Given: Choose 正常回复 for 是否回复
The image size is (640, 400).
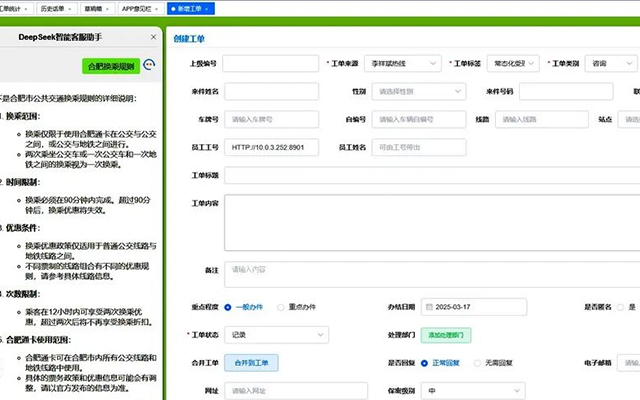Looking at the screenshot, I should (x=426, y=363).
